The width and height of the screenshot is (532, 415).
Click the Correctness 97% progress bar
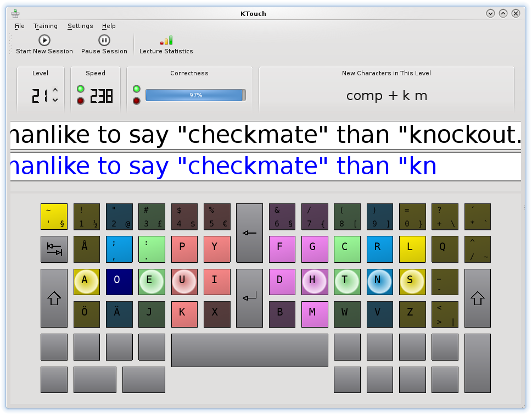(195, 95)
